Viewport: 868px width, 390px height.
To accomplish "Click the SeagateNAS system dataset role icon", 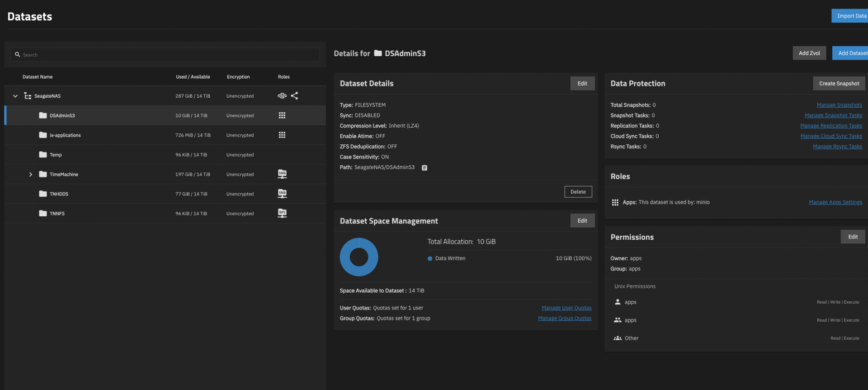I will tap(282, 96).
